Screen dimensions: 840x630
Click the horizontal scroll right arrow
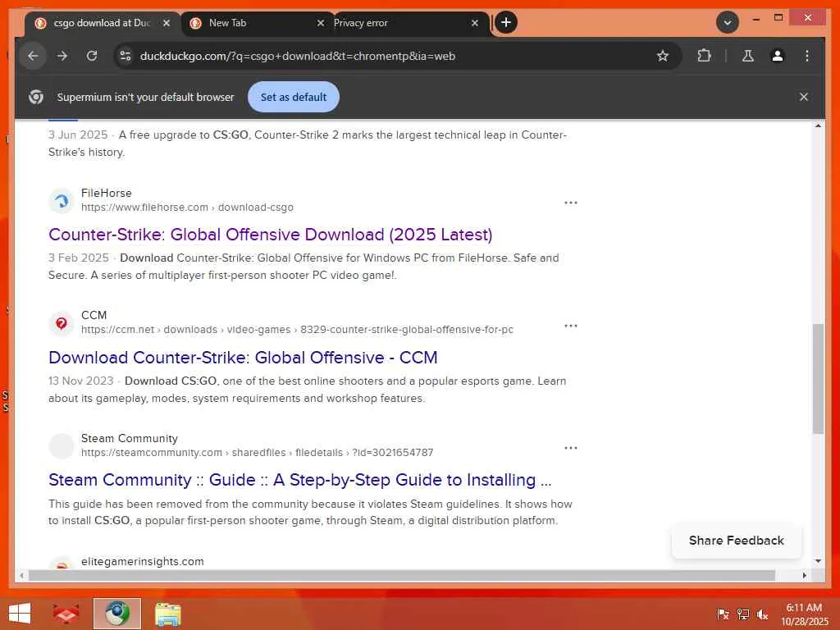point(804,575)
